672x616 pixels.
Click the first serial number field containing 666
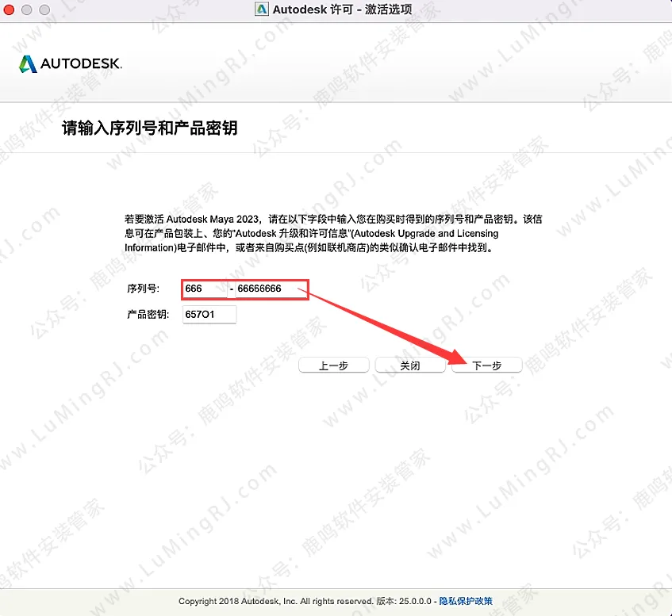tap(204, 289)
